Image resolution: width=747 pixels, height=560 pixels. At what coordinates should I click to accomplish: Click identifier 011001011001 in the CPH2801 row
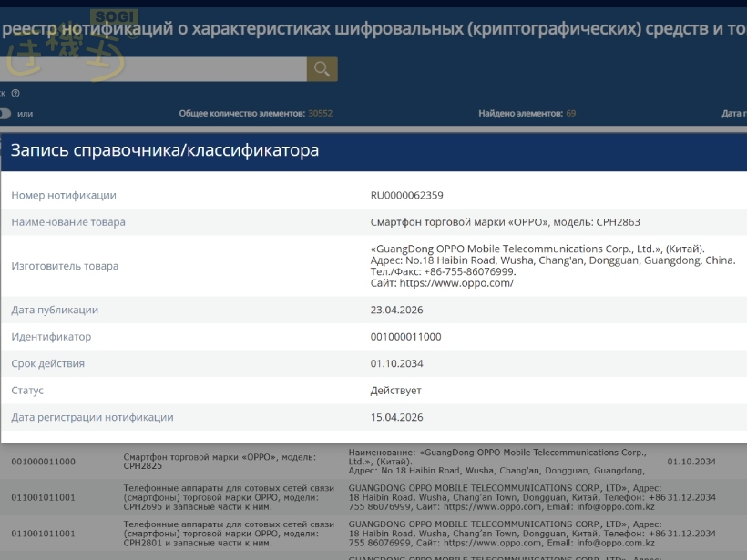point(44,534)
